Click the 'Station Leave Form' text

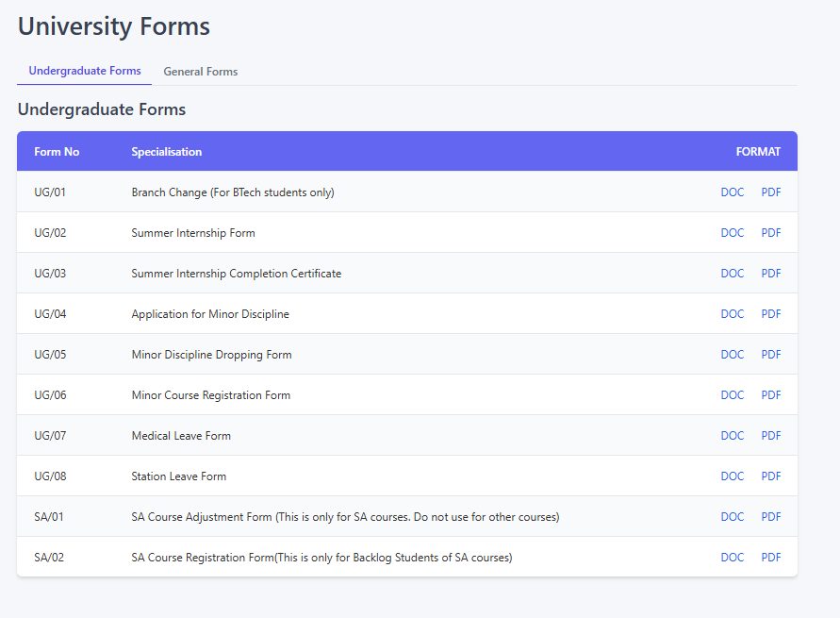[x=179, y=476]
